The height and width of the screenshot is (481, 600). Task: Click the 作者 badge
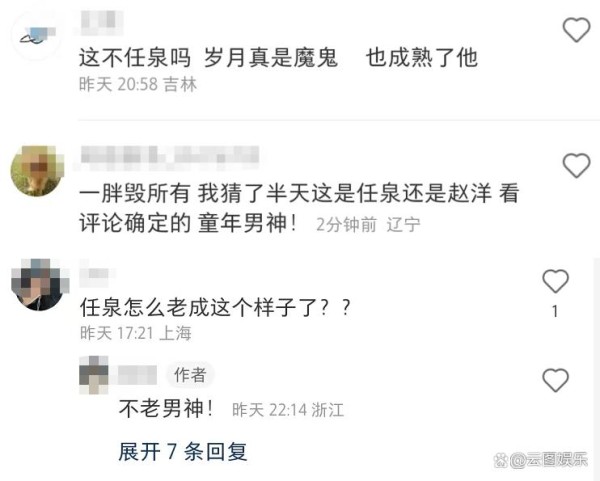190,375
